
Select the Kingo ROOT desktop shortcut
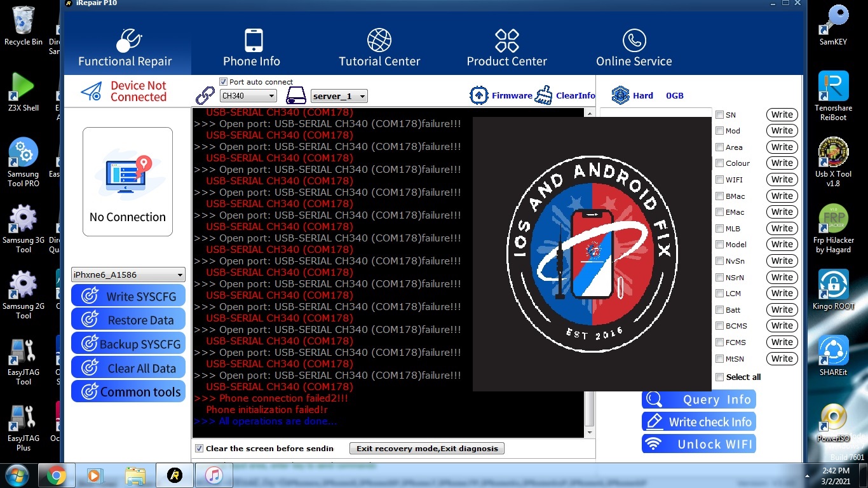pos(833,290)
